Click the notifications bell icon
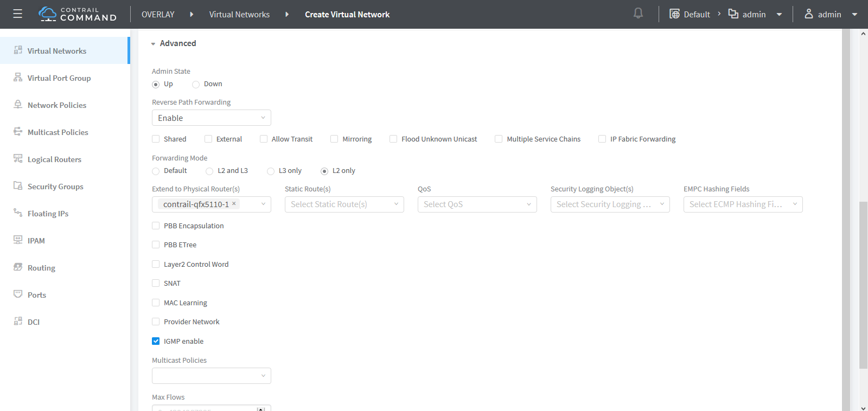The height and width of the screenshot is (411, 868). 638,14
